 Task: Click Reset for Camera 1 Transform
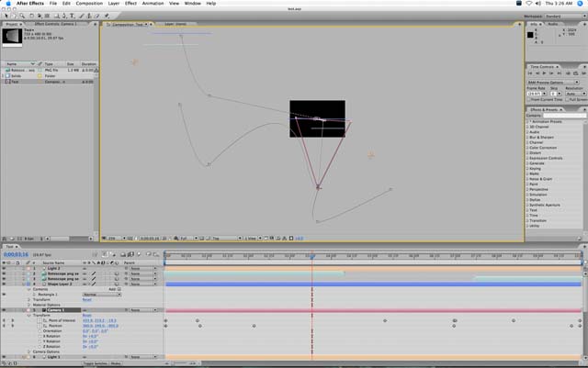(x=86, y=316)
